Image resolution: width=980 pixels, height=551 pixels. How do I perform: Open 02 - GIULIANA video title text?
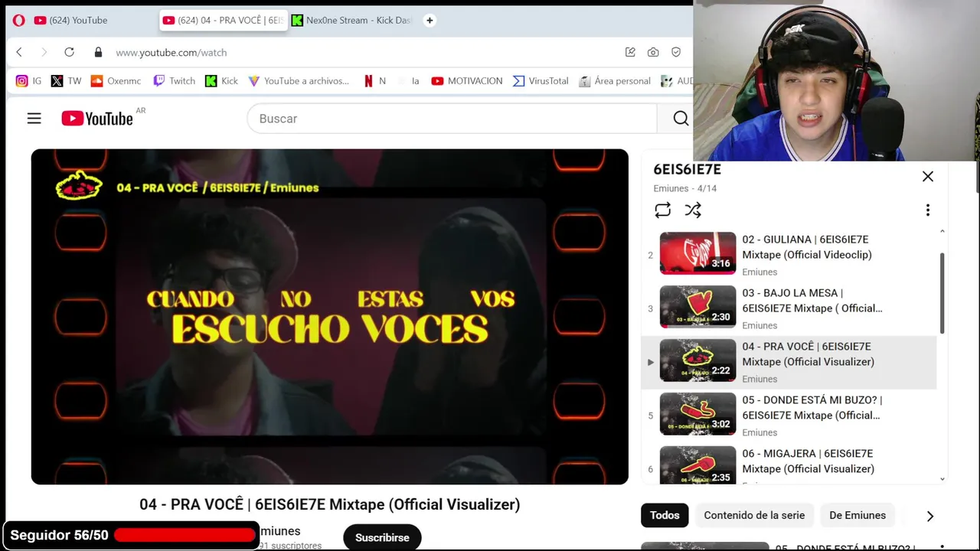pyautogui.click(x=807, y=247)
